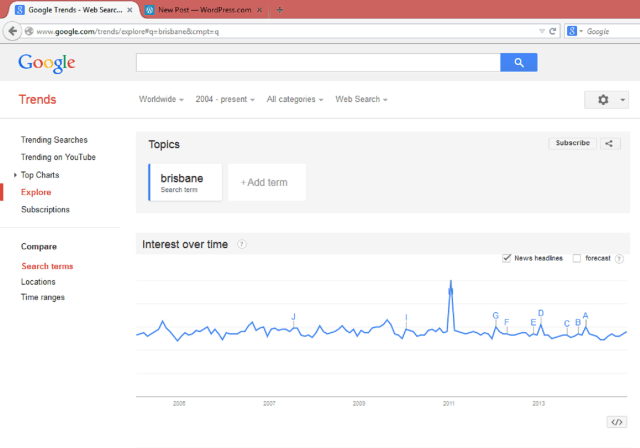Click the + Add term box

266,182
